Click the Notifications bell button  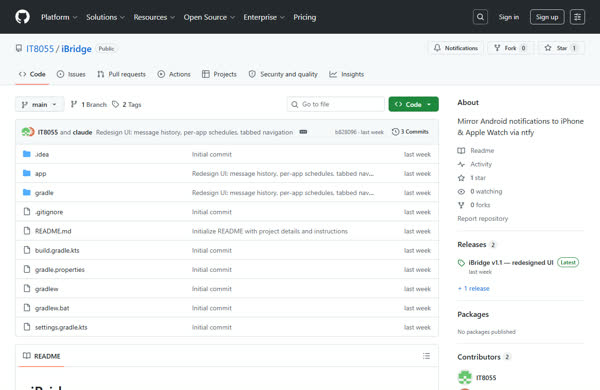(456, 48)
